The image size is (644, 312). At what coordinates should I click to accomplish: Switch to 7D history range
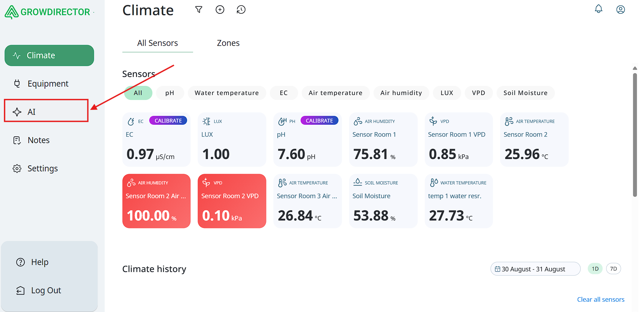[x=613, y=269]
